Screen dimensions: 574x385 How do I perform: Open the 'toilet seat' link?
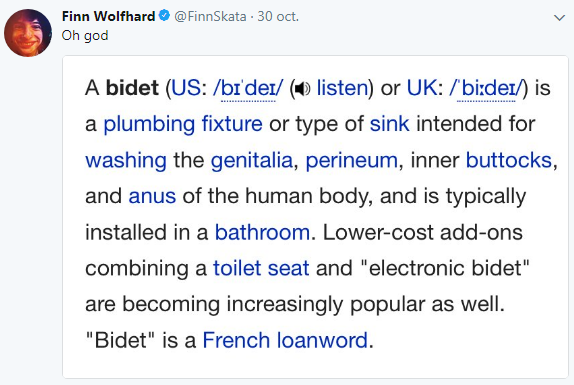click(261, 268)
